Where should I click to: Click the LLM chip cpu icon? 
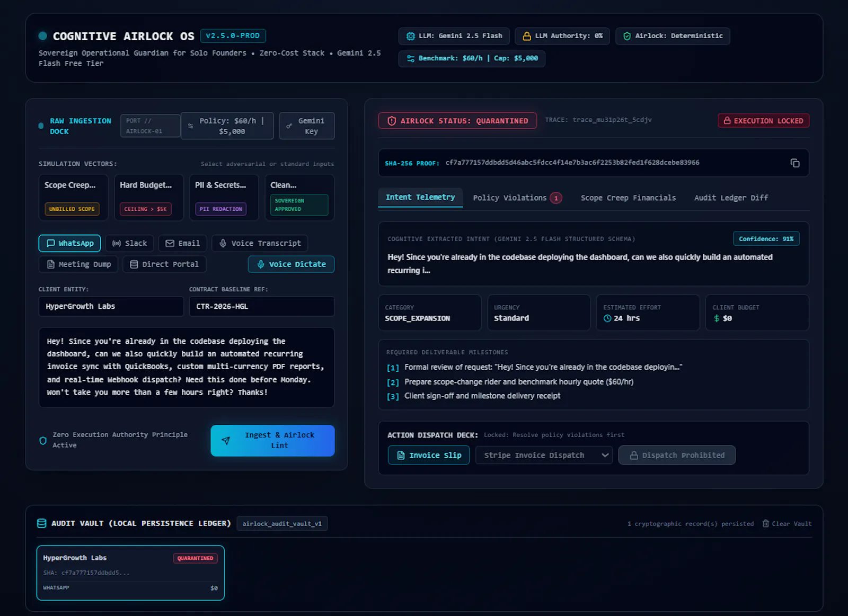pos(410,36)
